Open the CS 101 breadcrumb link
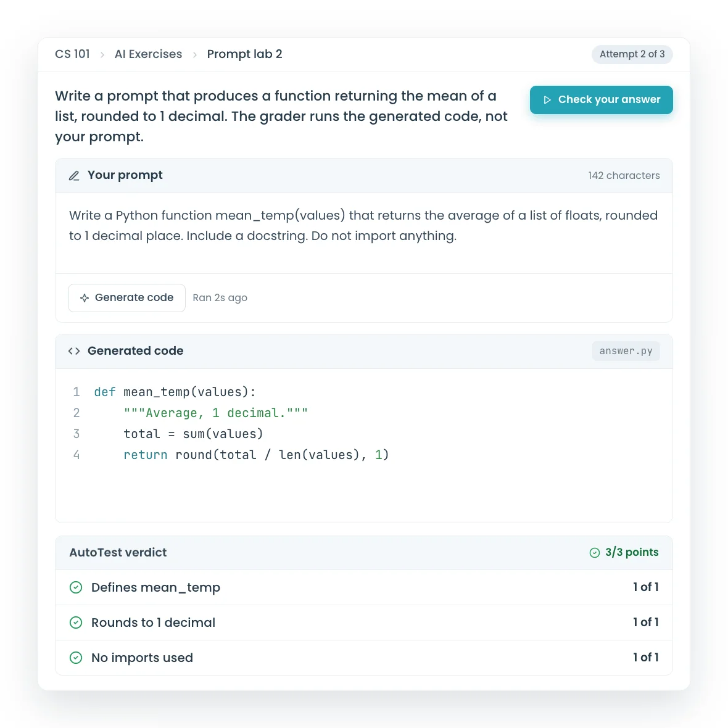 pyautogui.click(x=72, y=54)
